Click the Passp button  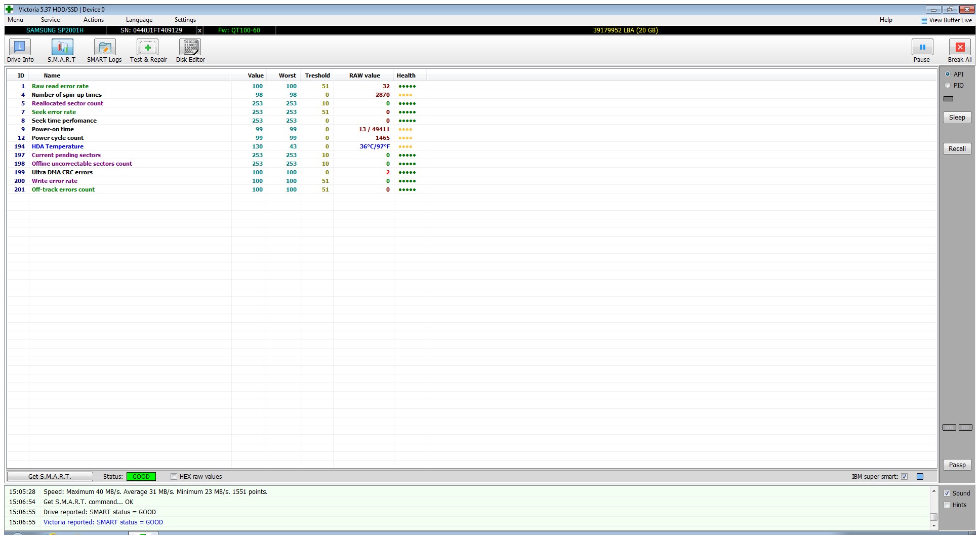point(957,465)
